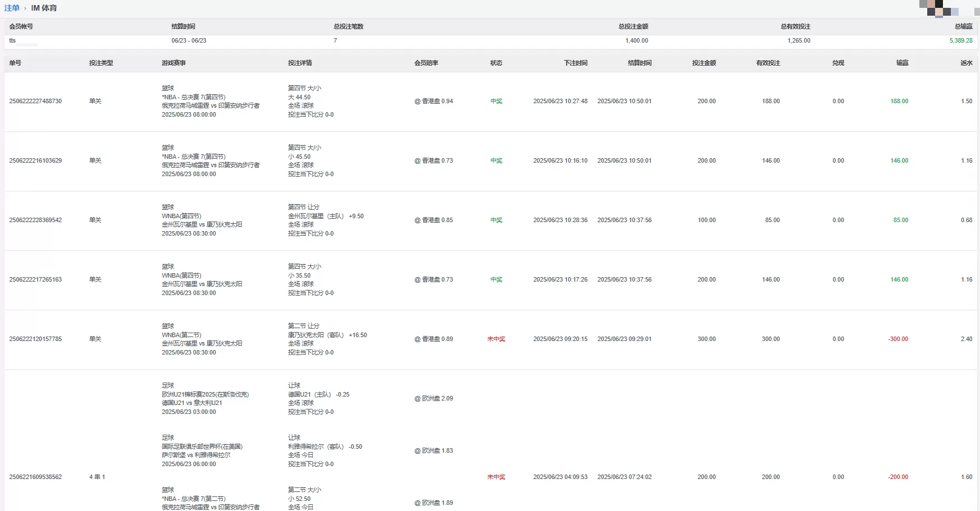Screen dimensions: 980x511
Task: Select member account tts in summary row
Action: click(x=12, y=40)
